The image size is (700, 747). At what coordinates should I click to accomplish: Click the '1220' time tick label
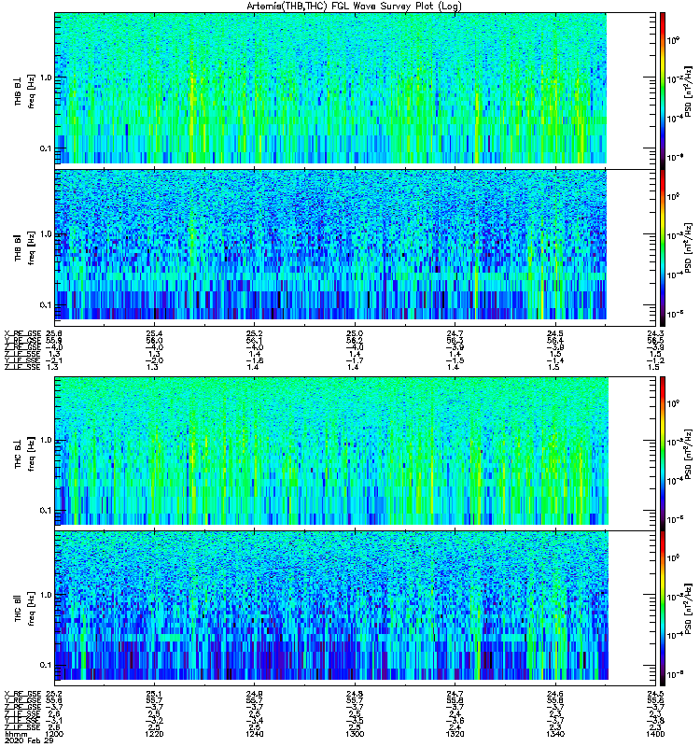[154, 734]
